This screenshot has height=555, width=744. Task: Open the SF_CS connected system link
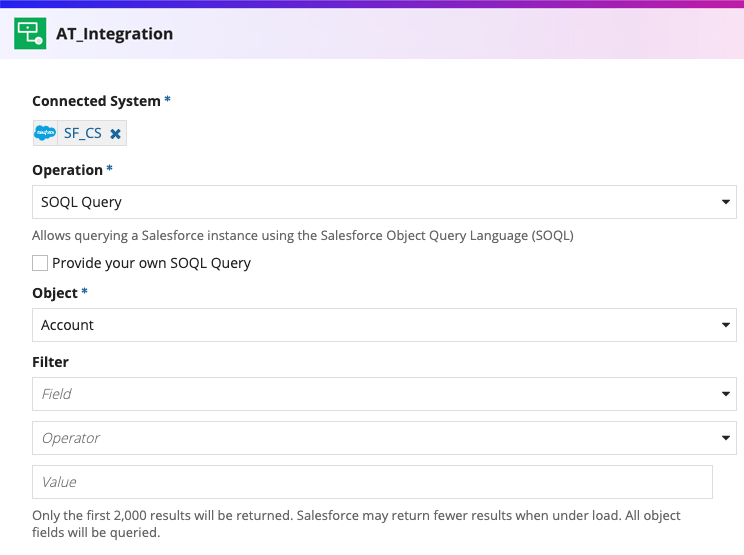pyautogui.click(x=83, y=133)
